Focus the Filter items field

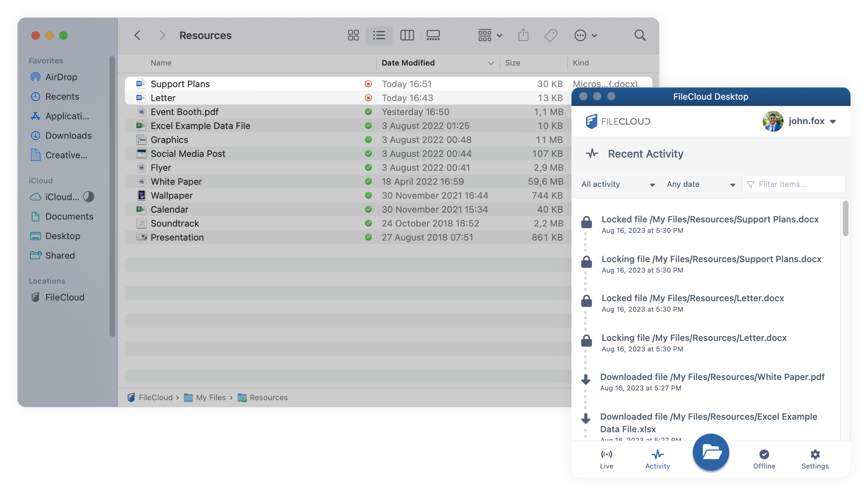click(x=794, y=184)
